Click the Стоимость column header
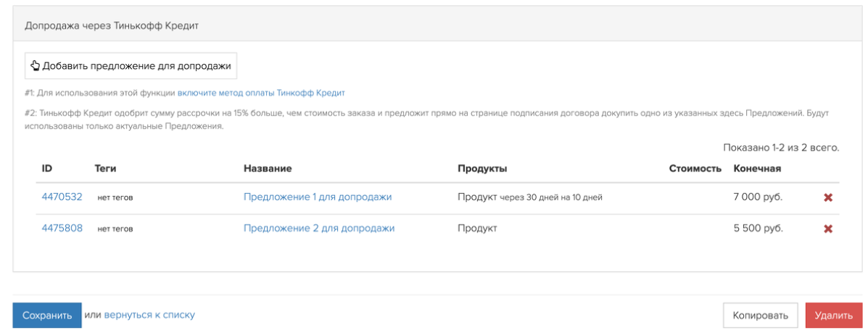The width and height of the screenshot is (868, 336). [695, 168]
